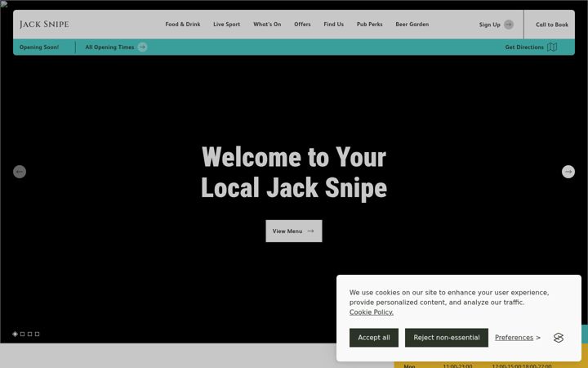This screenshot has height=368, width=588.
Task: Click the Sign Up text link
Action: click(489, 25)
